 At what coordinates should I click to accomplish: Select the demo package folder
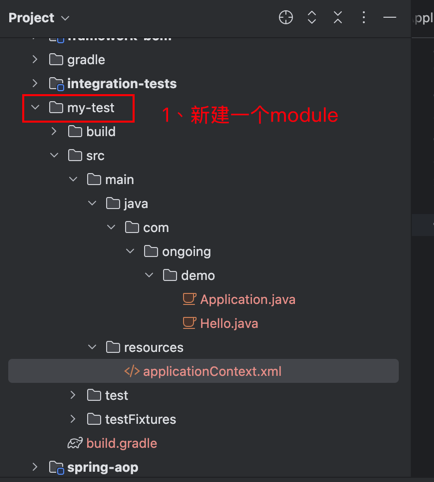[x=198, y=276]
